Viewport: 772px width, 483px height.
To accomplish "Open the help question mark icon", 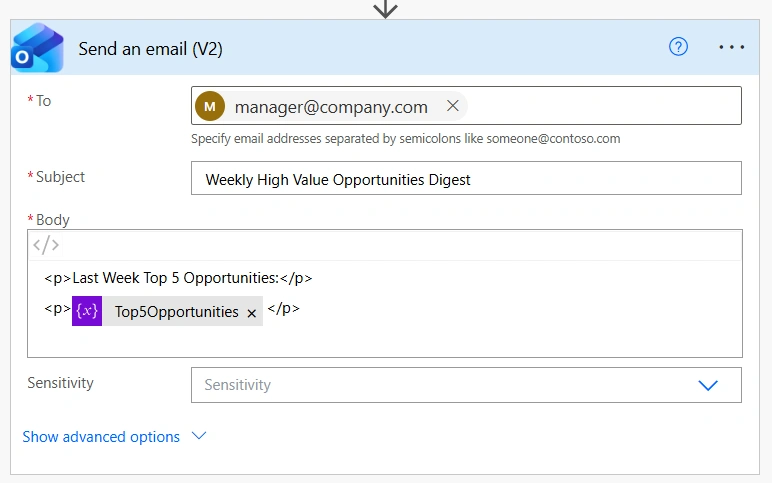I will point(678,47).
